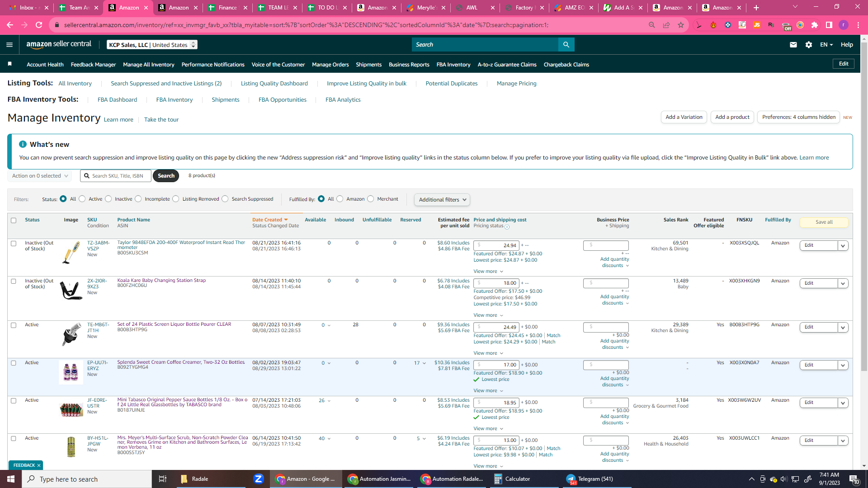Screen dimensions: 868x488
Task: Click the Add a product button
Action: point(732,117)
